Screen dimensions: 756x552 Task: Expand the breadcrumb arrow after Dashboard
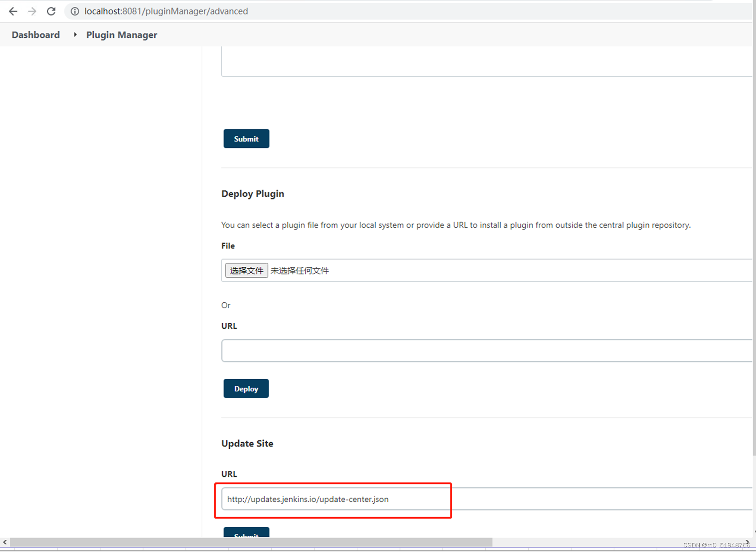click(75, 35)
